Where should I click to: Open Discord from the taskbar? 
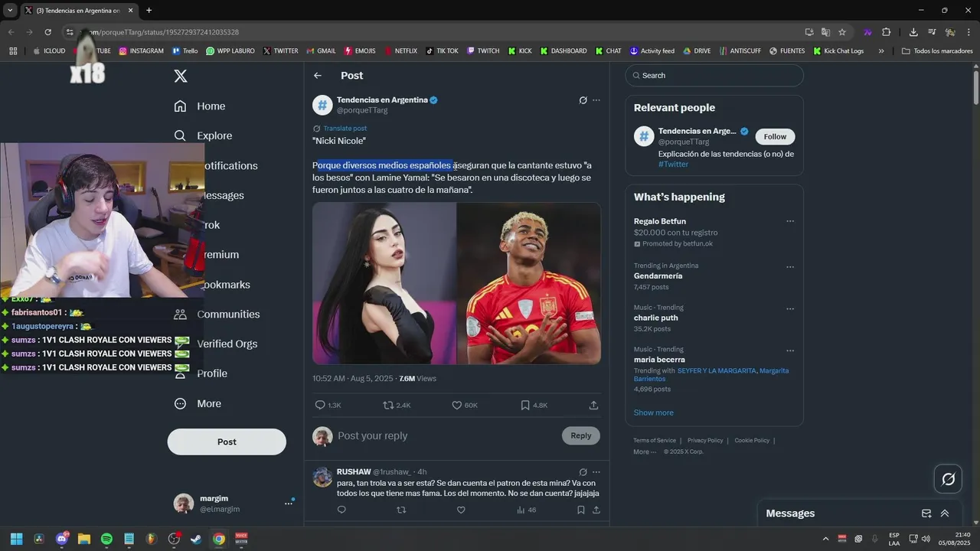(61, 539)
